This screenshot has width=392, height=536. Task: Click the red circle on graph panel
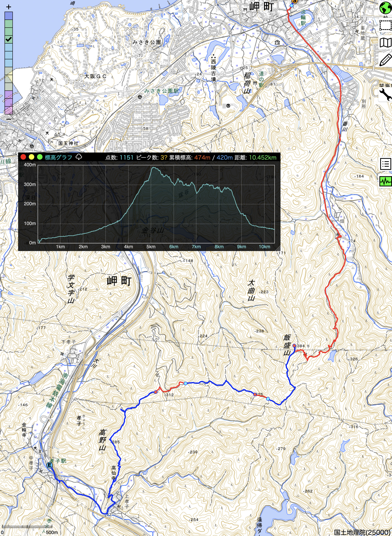coord(23,157)
